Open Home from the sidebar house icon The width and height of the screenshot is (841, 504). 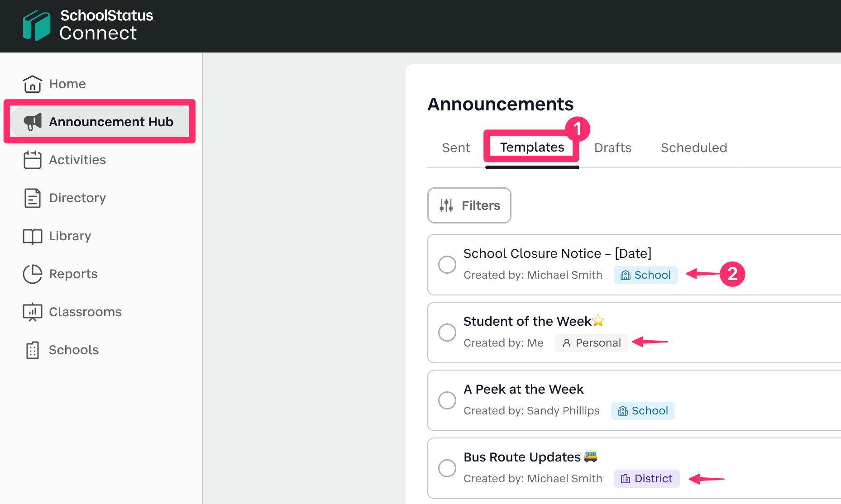33,84
